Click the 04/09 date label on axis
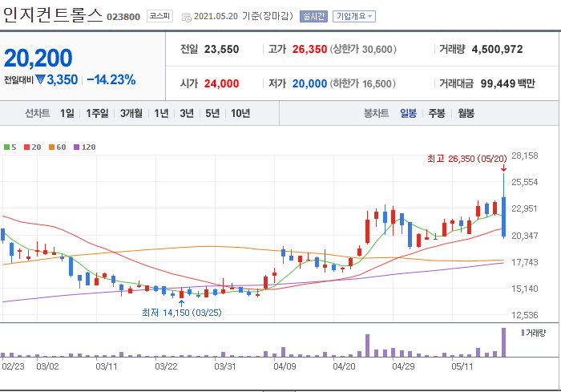561x392 pixels. [x=285, y=366]
